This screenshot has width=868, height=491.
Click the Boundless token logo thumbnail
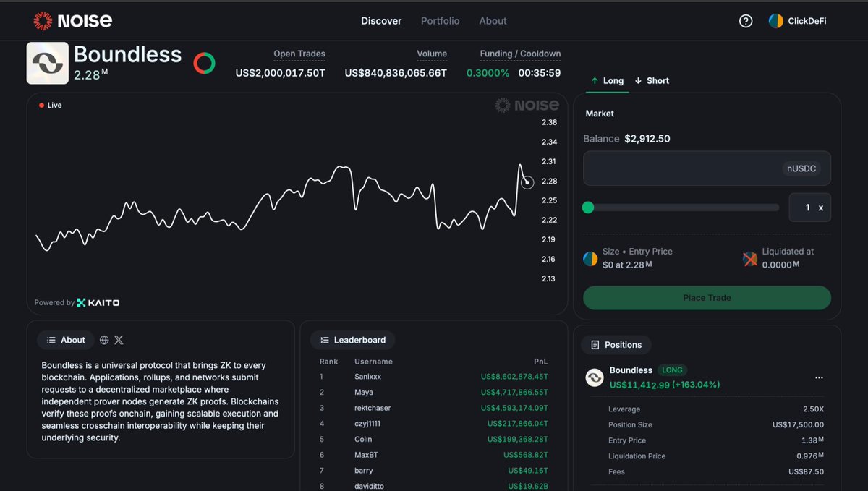coord(48,63)
